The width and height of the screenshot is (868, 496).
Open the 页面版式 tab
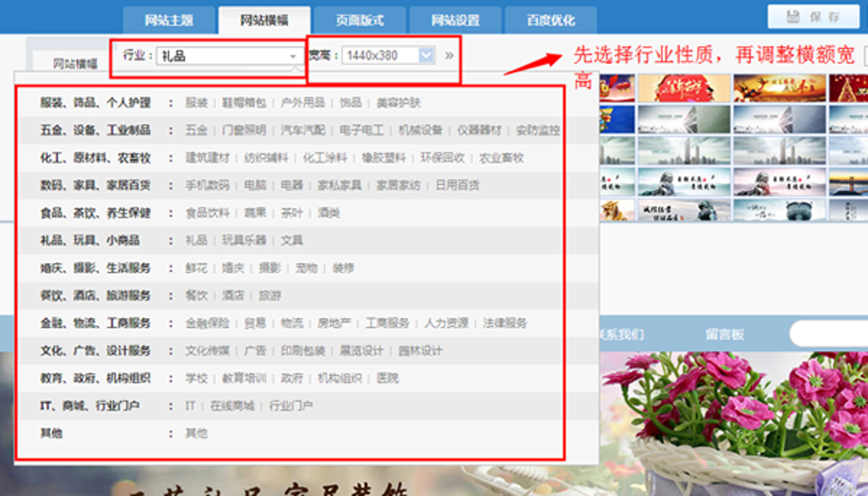(360, 20)
